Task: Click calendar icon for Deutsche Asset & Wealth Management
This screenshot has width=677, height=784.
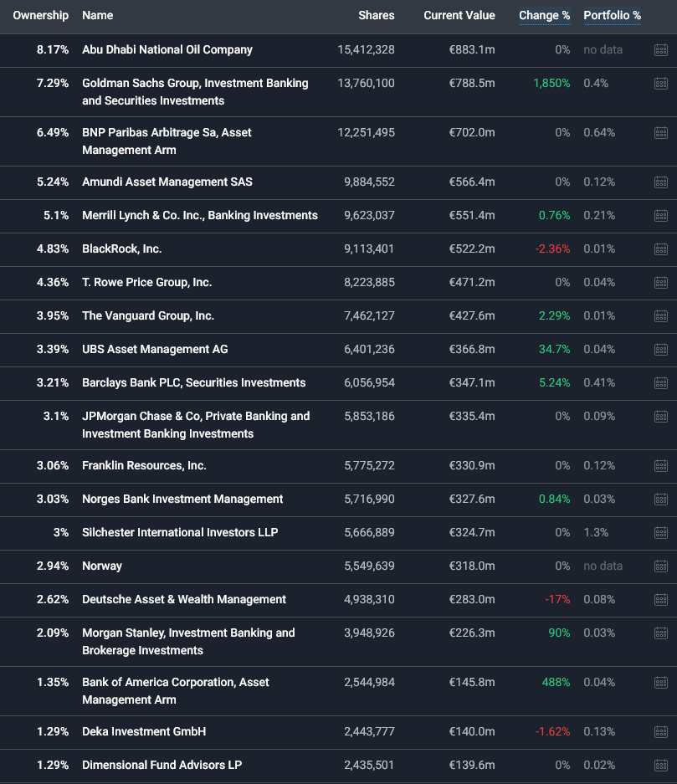Action: (660, 600)
